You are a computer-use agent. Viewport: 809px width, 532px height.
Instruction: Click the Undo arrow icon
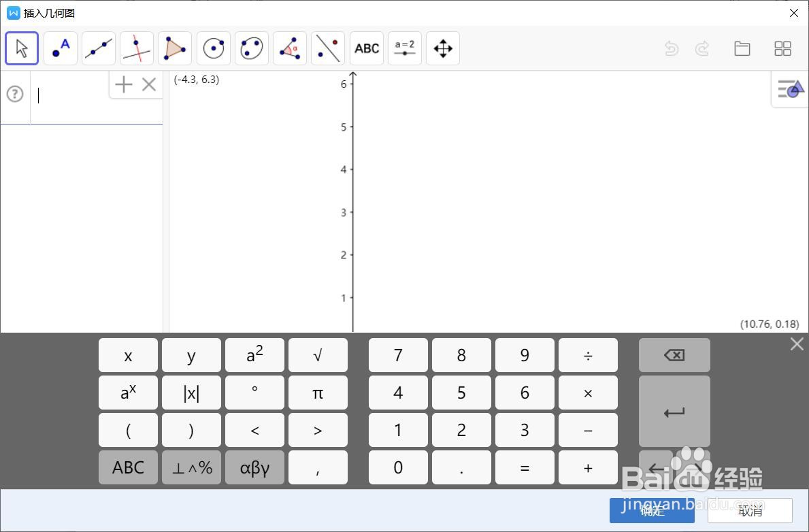(x=672, y=48)
